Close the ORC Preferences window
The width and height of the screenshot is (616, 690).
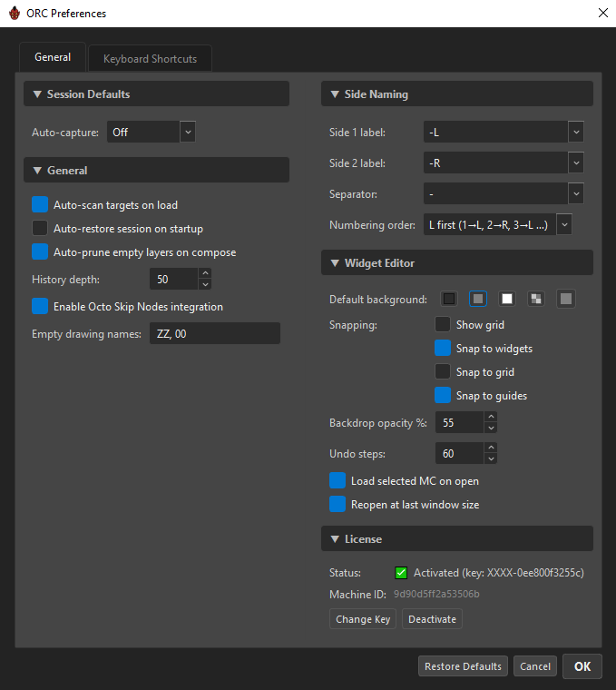tap(602, 13)
